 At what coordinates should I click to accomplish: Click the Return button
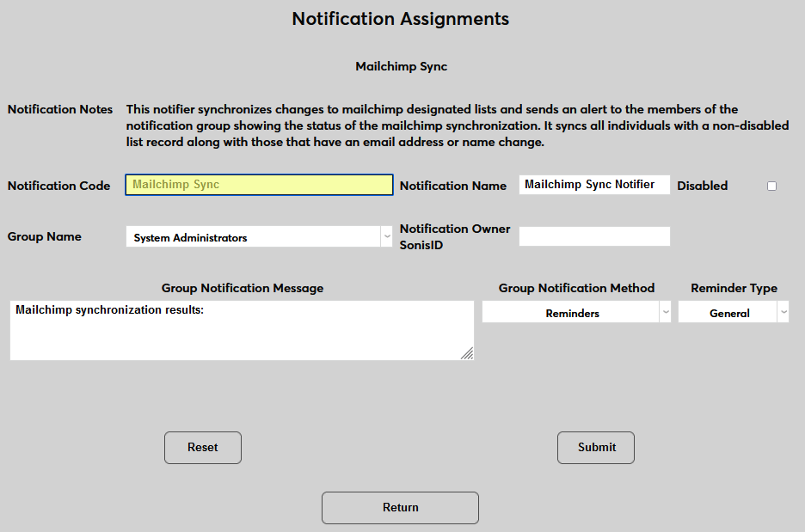(400, 507)
